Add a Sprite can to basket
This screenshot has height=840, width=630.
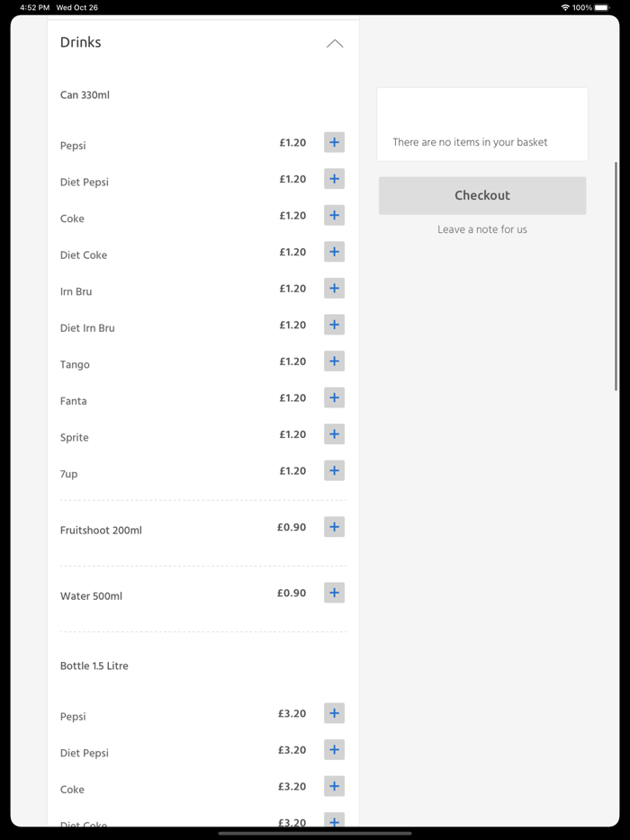tap(334, 434)
